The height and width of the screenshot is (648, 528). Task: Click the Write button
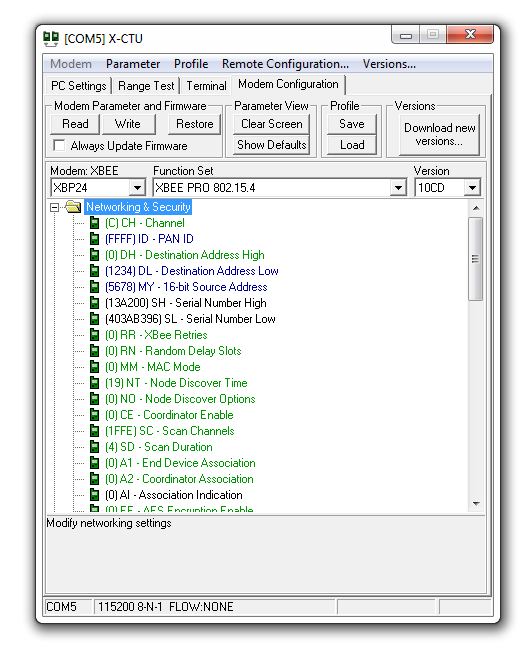pyautogui.click(x=128, y=124)
